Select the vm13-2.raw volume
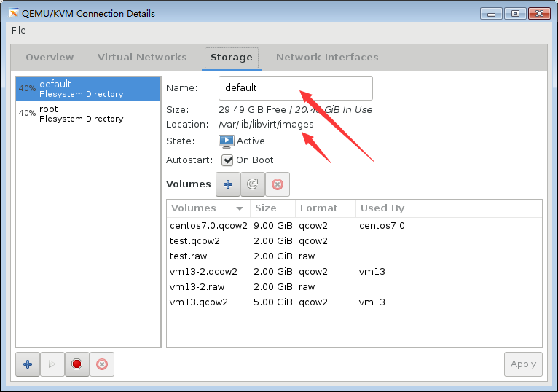Viewport: 558px width, 392px height. pos(354,287)
